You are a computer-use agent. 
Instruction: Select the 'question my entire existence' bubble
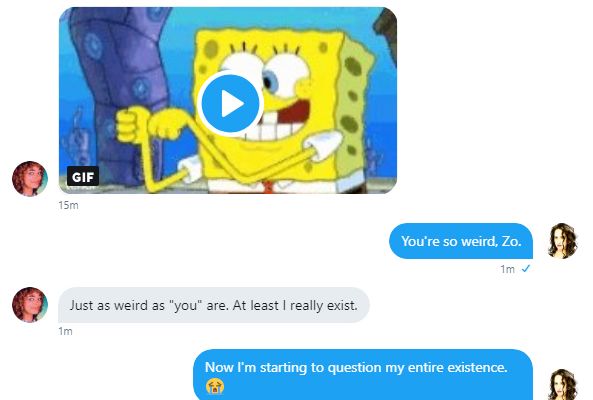[363, 375]
